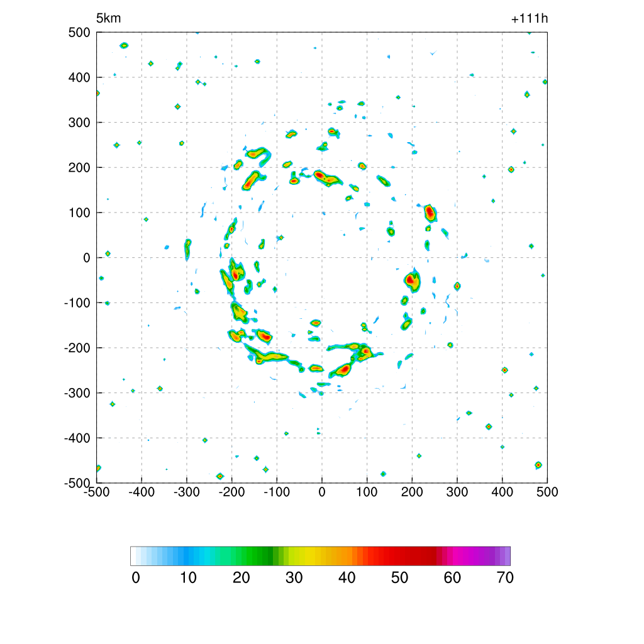This screenshot has height=644, width=644.
Task: Click y-axis tick label "0"
Action: point(87,258)
